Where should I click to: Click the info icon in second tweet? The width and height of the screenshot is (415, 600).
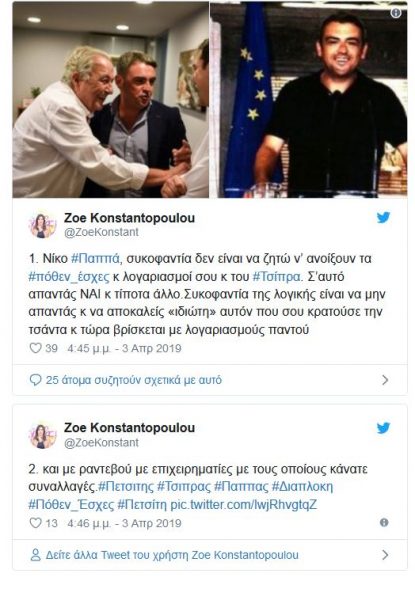(x=384, y=522)
